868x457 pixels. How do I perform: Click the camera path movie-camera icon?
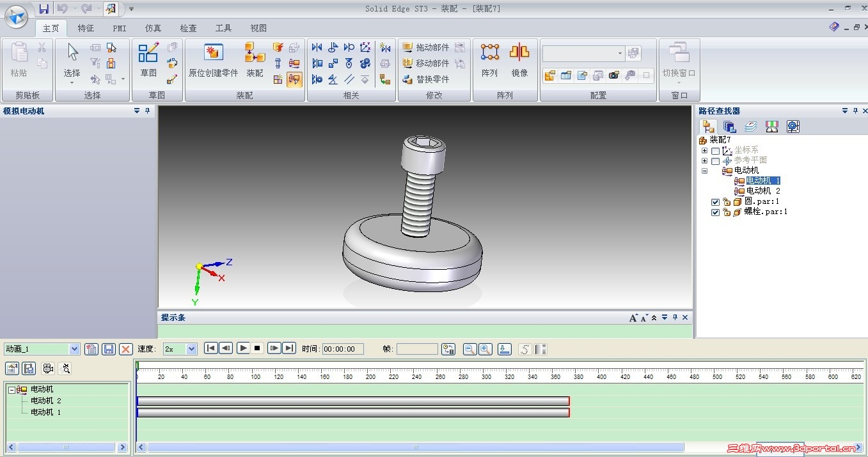click(x=48, y=368)
